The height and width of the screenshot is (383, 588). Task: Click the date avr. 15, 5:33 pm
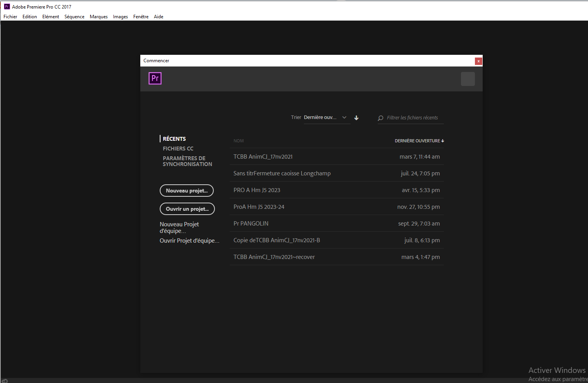(421, 190)
